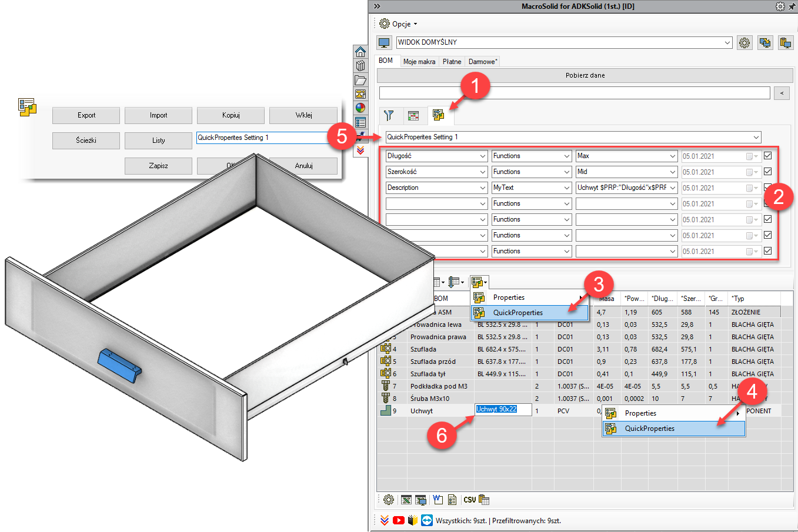Choose QuickProperties in the row context menu
This screenshot has width=798, height=532.
coord(674,429)
